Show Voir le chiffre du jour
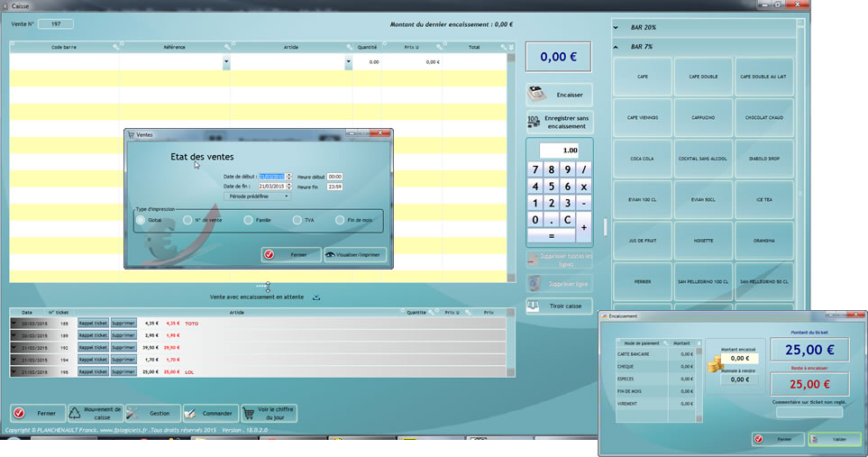The width and height of the screenshot is (868, 457). click(269, 413)
